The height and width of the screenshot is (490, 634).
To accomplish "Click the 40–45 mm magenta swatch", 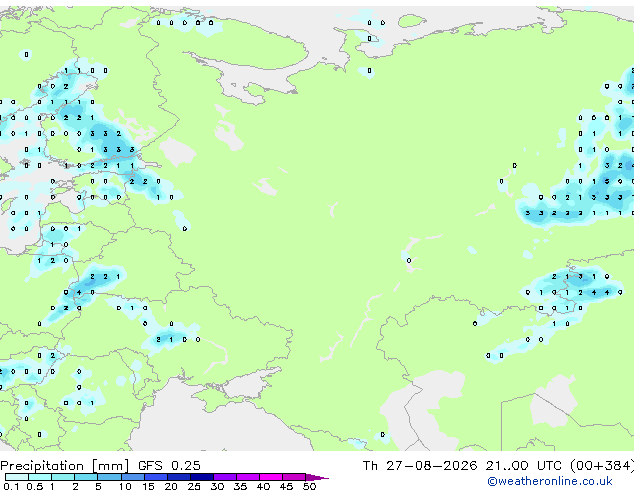I will [271, 477].
